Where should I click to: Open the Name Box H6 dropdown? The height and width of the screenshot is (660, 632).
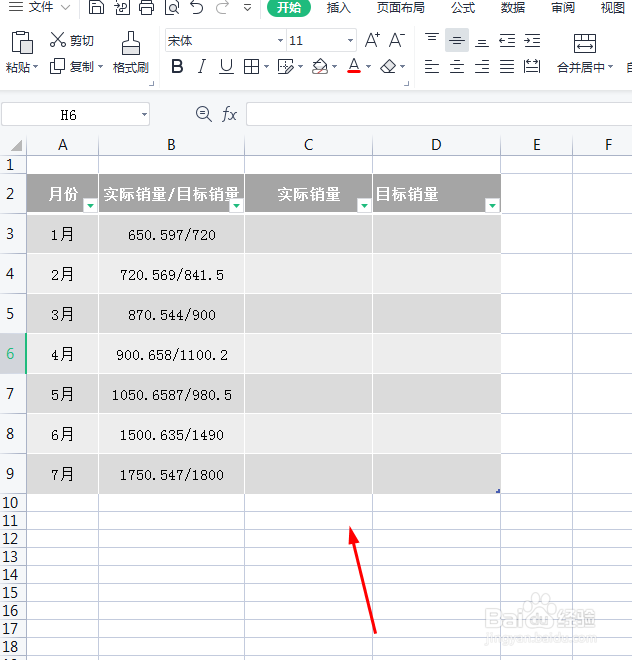tap(144, 114)
